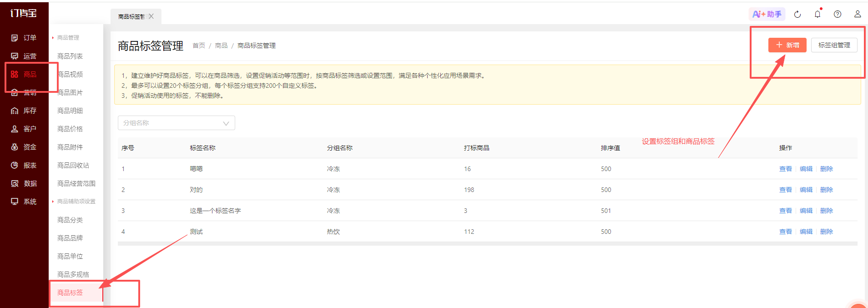The height and width of the screenshot is (308, 868).
Task: Go to 商品经营范围 submenu
Action: [76, 183]
